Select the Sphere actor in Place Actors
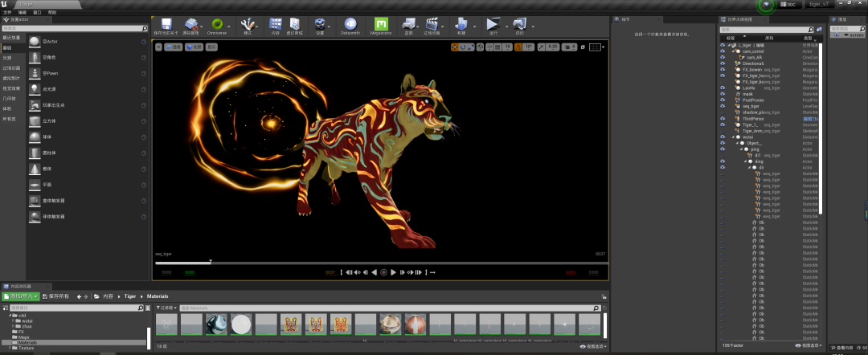This screenshot has height=355, width=868. point(35,137)
